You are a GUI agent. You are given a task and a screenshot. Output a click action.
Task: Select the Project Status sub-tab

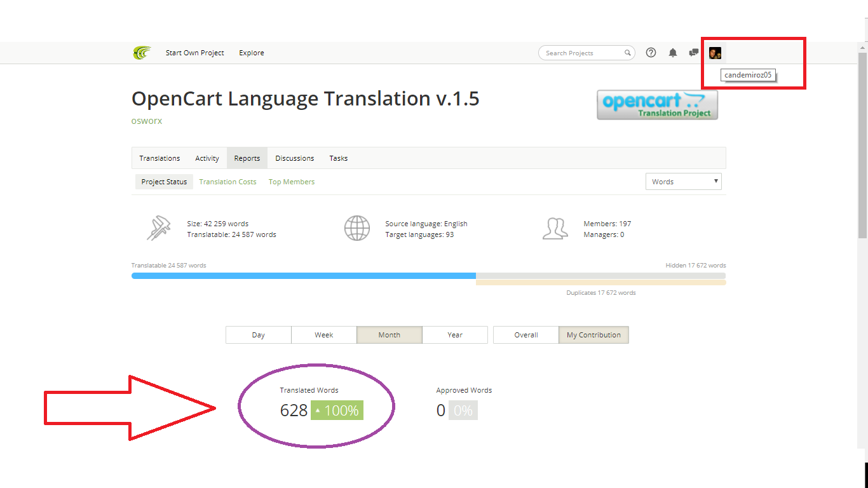[164, 182]
